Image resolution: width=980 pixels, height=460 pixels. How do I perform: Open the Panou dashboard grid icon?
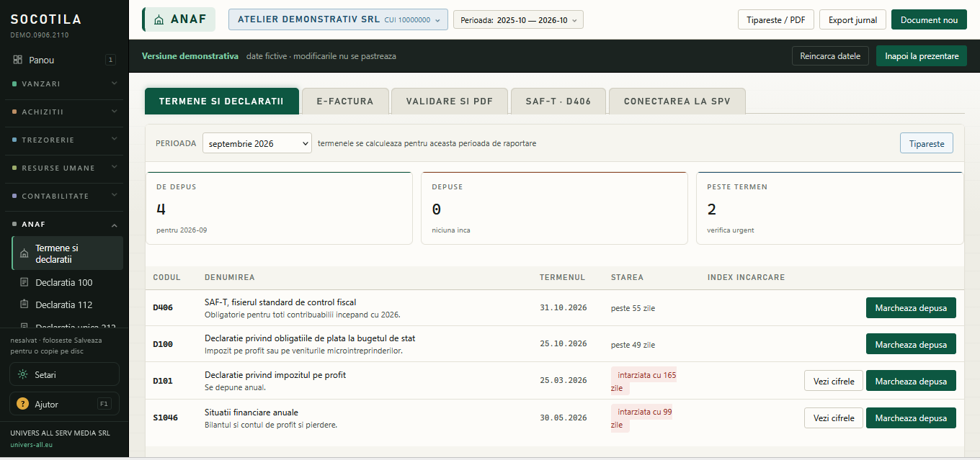(17, 60)
